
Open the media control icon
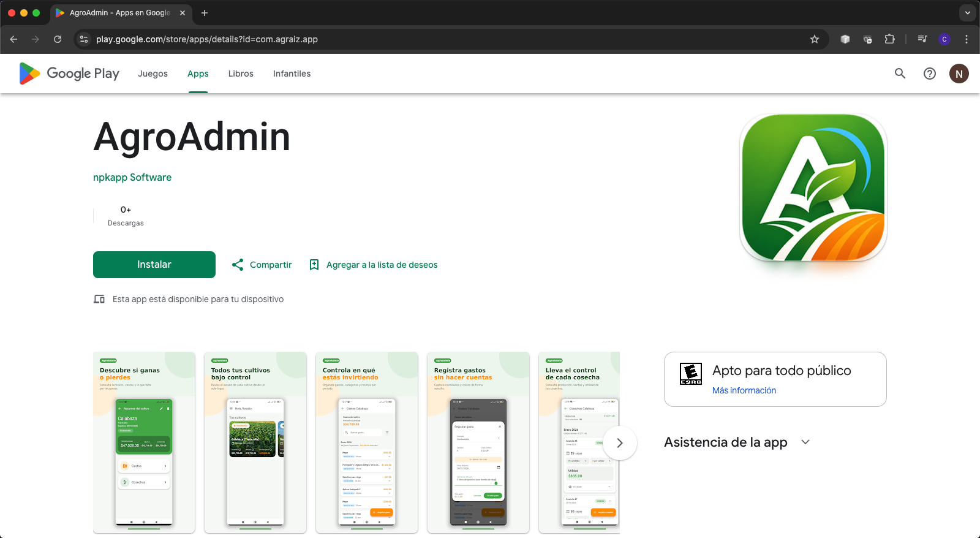[922, 39]
